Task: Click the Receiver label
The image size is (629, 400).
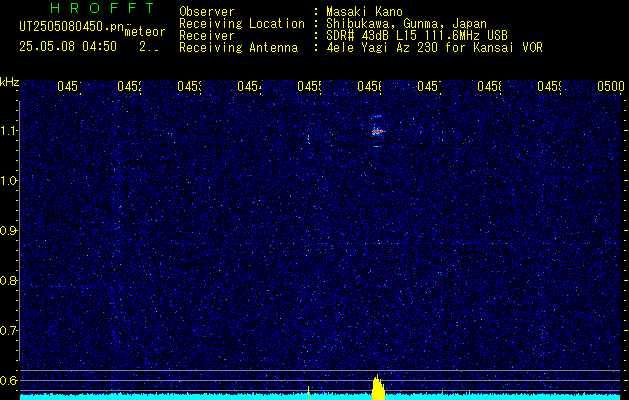Action: [x=207, y=36]
